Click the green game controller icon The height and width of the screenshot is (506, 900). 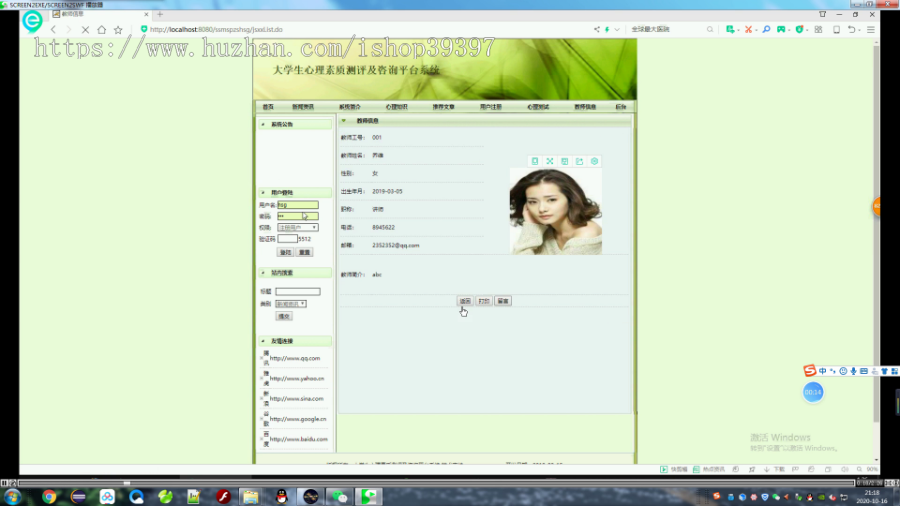[781, 29]
